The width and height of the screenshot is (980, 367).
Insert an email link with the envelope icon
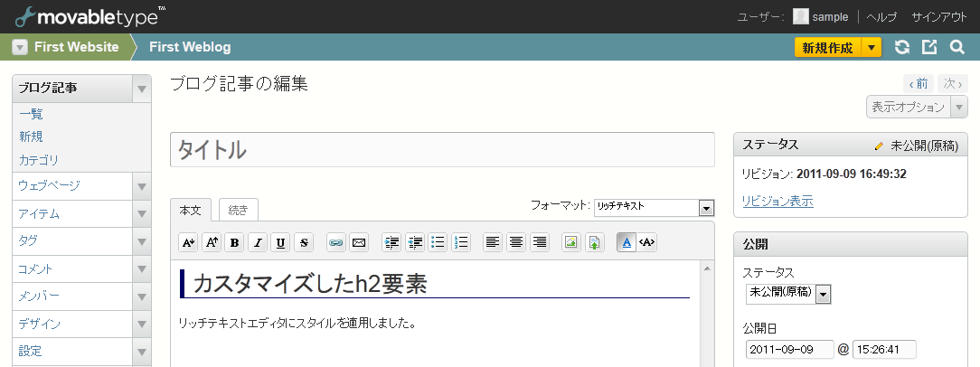359,242
